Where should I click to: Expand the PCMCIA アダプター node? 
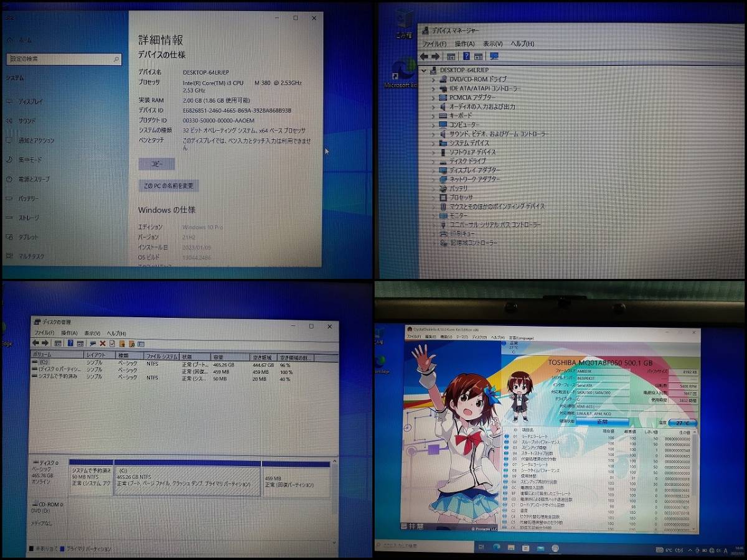(433, 98)
